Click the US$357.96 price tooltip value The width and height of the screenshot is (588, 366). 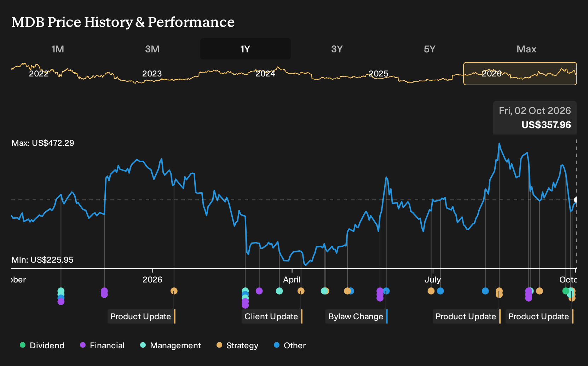tap(546, 125)
